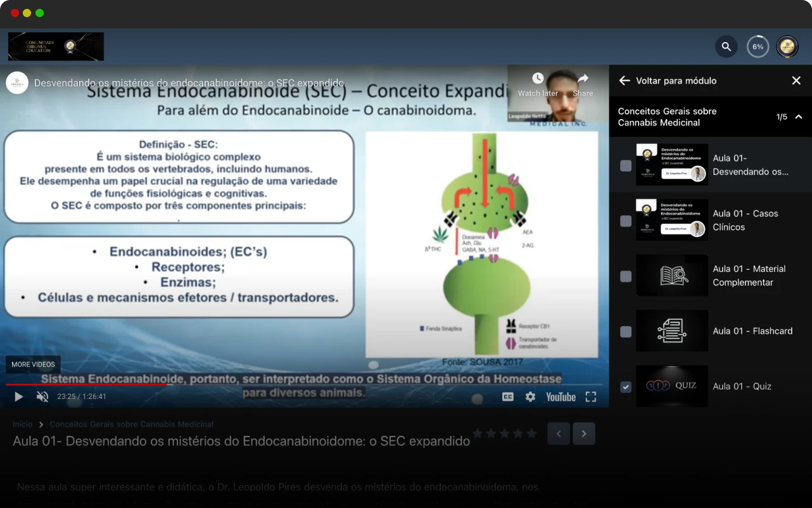Open the Quiz lesson thumbnail
The width and height of the screenshot is (812, 508).
[x=672, y=386]
